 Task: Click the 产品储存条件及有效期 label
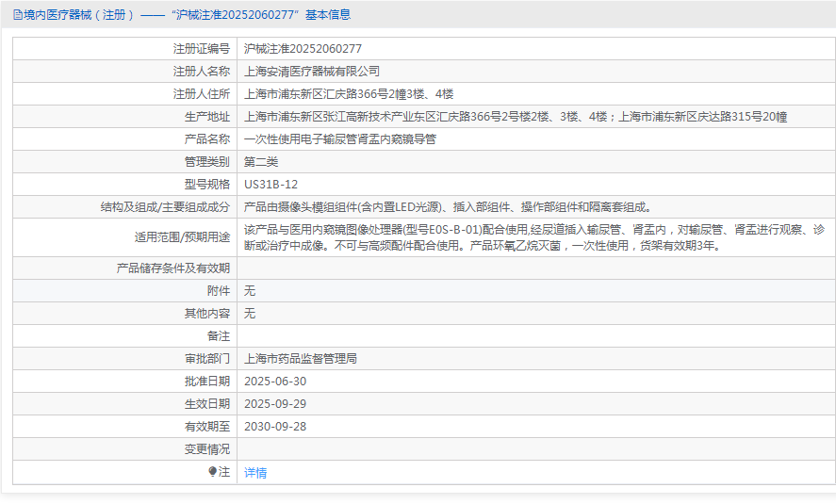(x=173, y=268)
